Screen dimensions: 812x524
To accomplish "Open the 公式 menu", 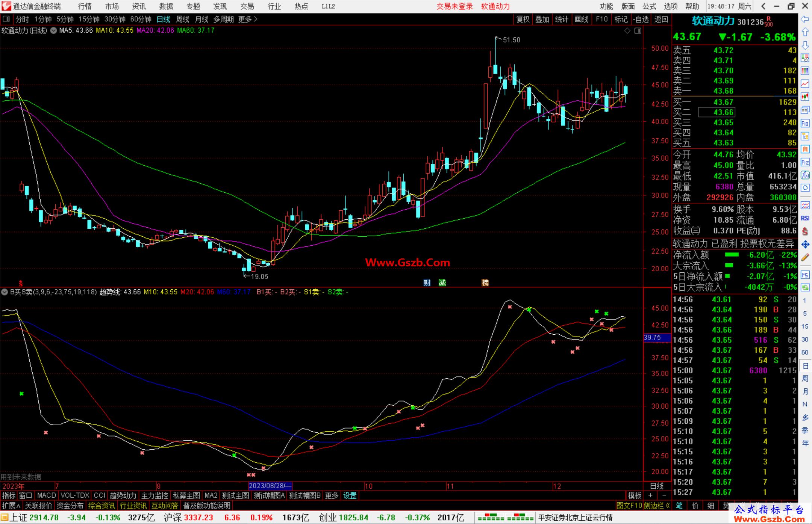I will [x=649, y=6].
